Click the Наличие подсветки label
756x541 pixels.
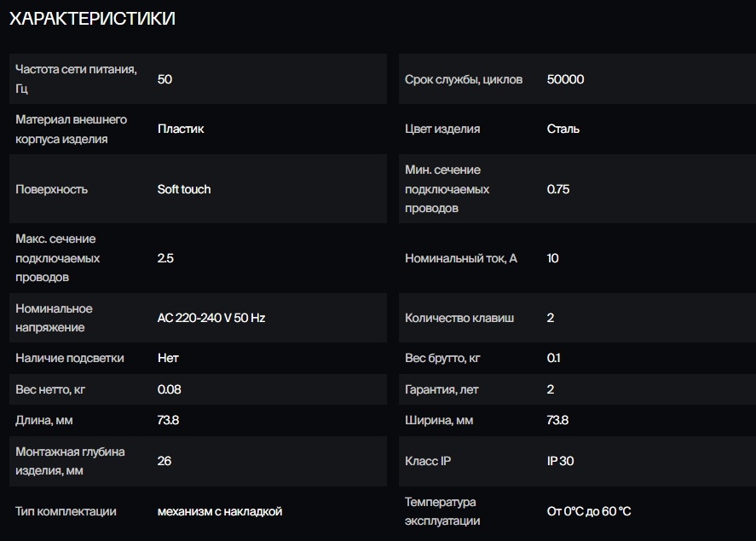point(70,358)
